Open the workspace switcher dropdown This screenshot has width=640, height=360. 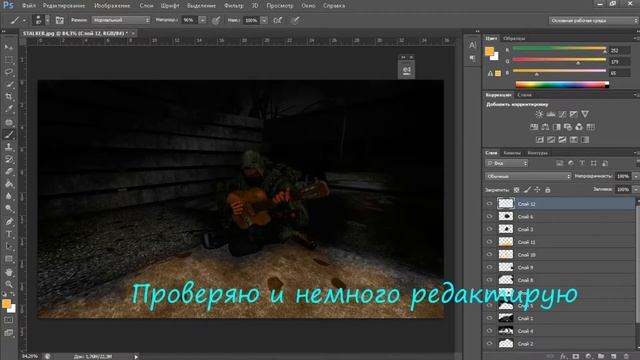pyautogui.click(x=593, y=20)
